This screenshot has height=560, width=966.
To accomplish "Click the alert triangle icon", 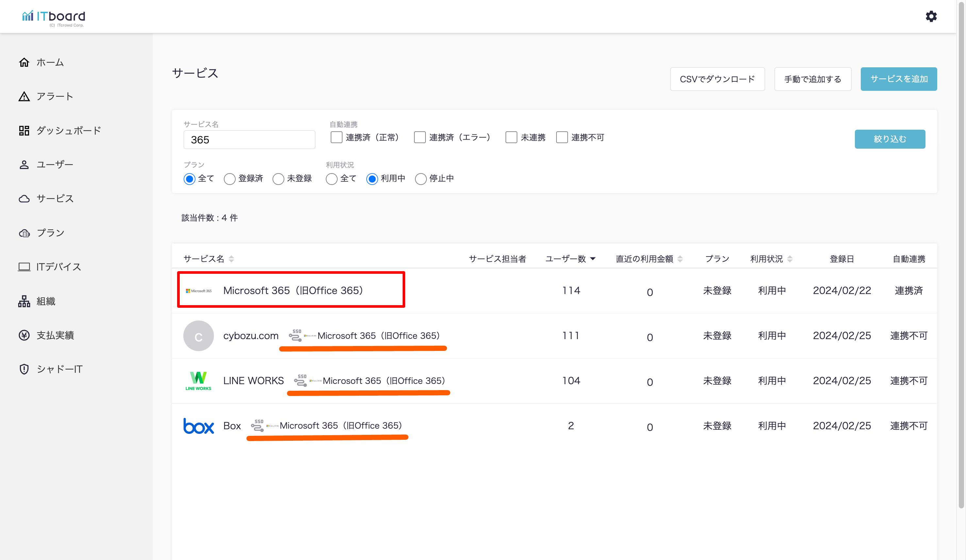I will tap(24, 97).
